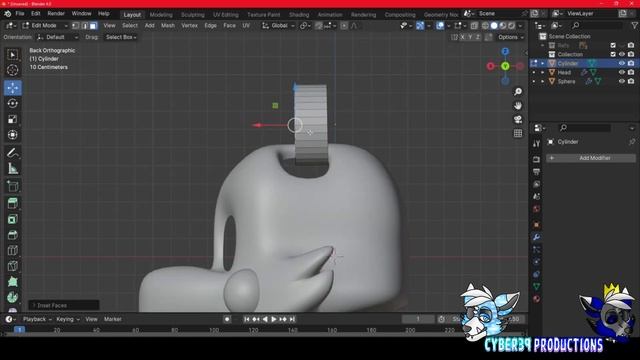Open the Modifiers wrench tab

(x=536, y=237)
